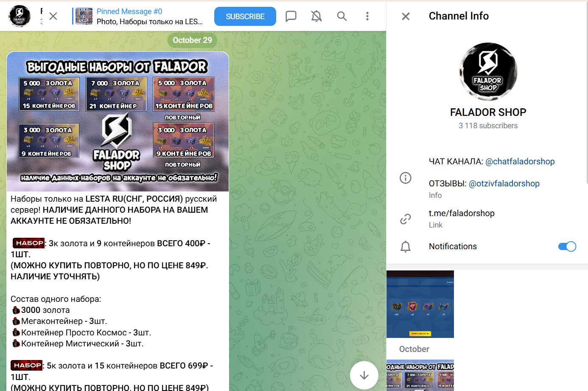Click the 'Мегаконтейнер - 3шт.' line
The image size is (588, 391).
64,321
